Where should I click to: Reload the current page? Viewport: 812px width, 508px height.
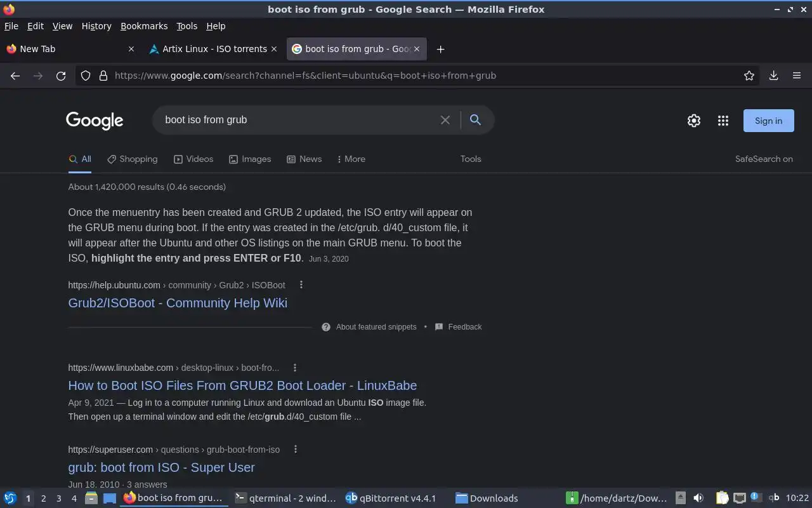[61, 76]
